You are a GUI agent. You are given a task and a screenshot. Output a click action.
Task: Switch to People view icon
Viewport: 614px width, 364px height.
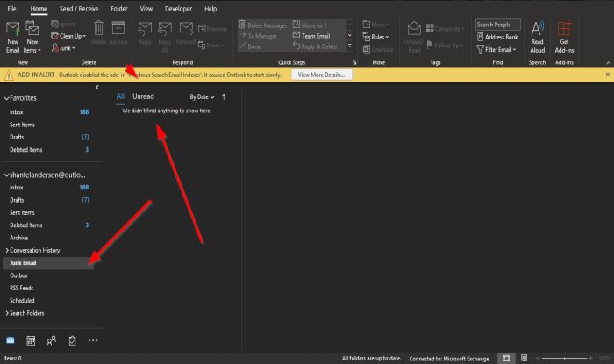pos(51,340)
